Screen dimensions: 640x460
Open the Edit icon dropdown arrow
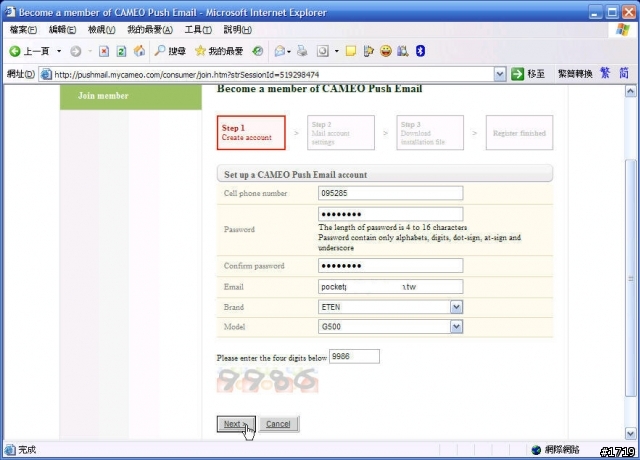[337, 51]
